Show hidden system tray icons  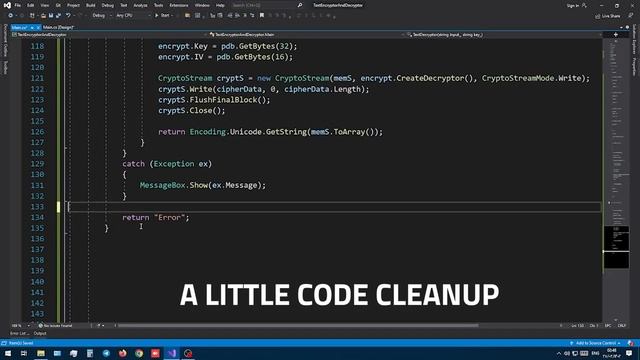pos(558,353)
